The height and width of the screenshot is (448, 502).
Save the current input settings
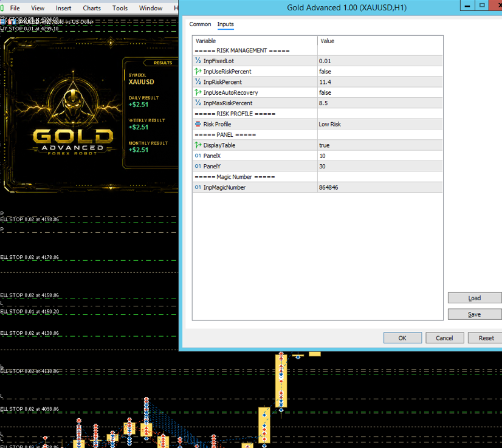tap(475, 314)
